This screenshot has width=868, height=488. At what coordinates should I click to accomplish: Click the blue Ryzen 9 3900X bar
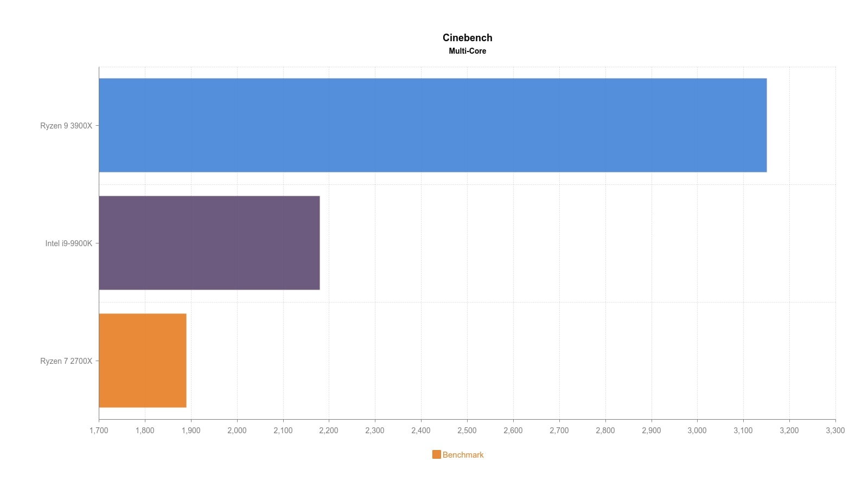point(432,125)
